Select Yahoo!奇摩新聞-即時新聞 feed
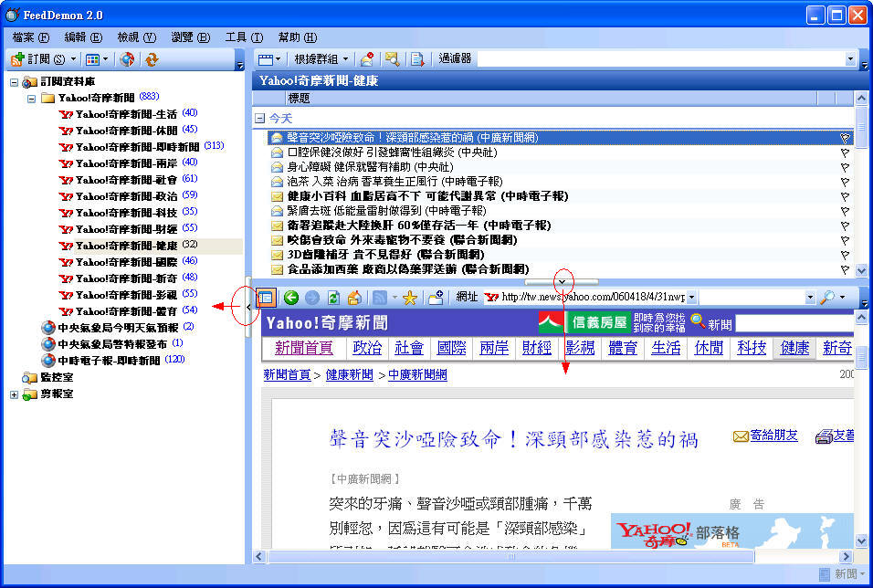This screenshot has height=588, width=873. 137,147
